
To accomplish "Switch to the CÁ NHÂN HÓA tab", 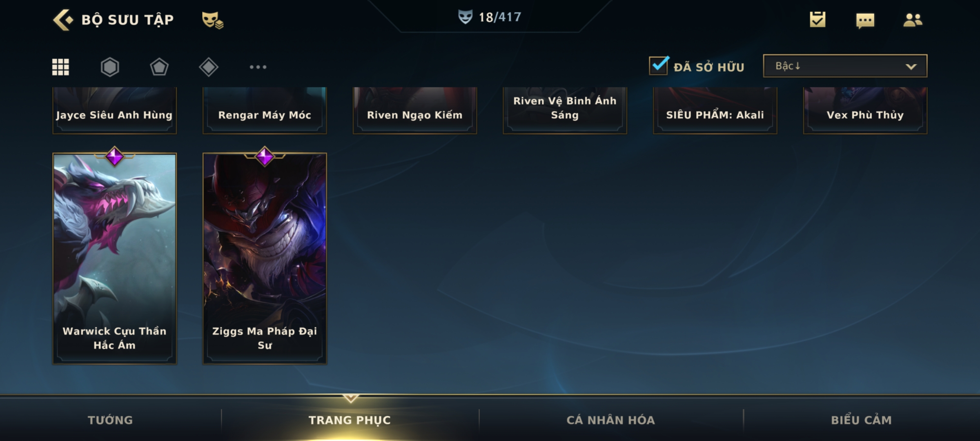I will click(610, 420).
